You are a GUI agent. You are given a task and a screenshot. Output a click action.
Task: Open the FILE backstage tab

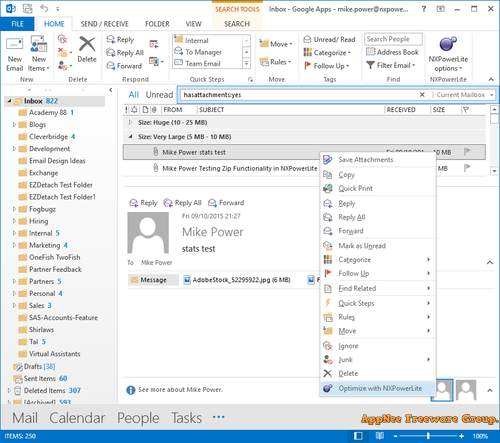(17, 24)
